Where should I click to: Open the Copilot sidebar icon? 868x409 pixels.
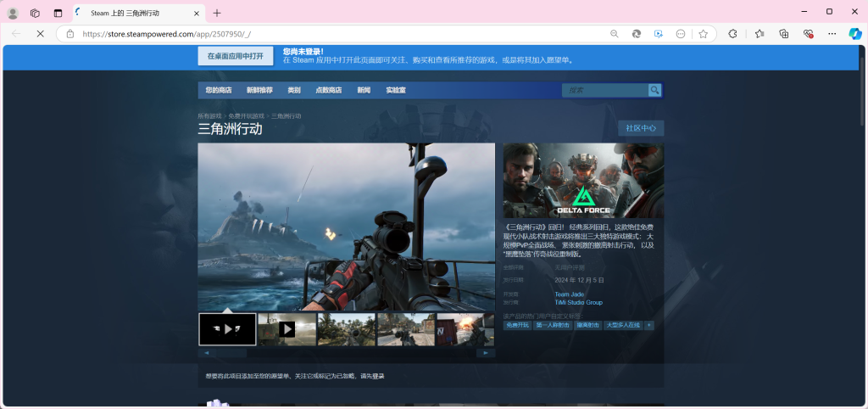(x=855, y=34)
